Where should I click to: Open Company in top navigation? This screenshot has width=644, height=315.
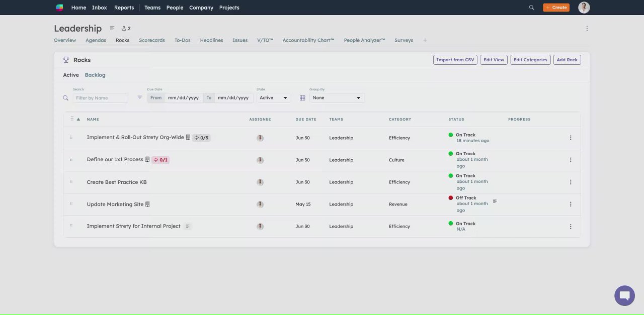click(201, 8)
